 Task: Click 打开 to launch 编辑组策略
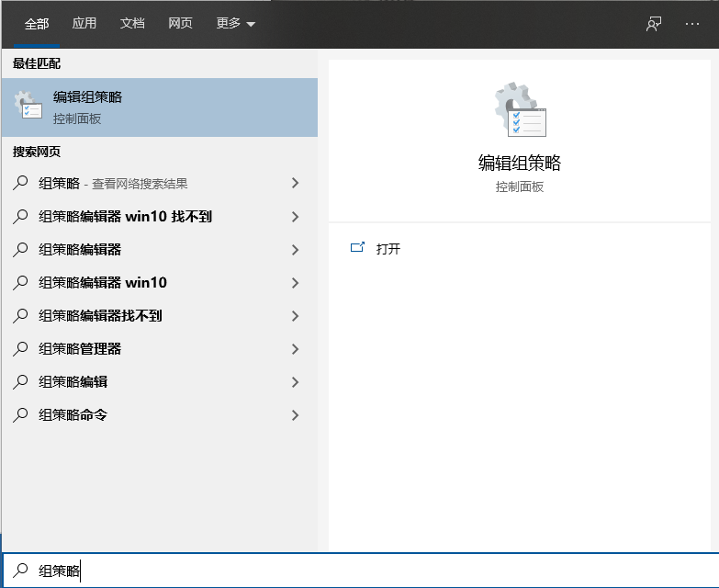coord(388,249)
